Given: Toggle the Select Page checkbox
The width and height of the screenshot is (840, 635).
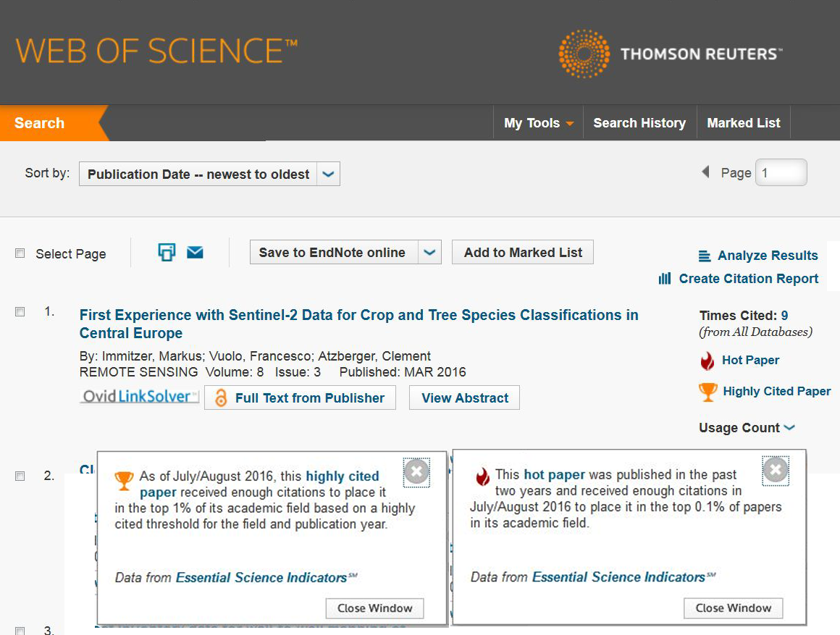Looking at the screenshot, I should coord(20,253).
